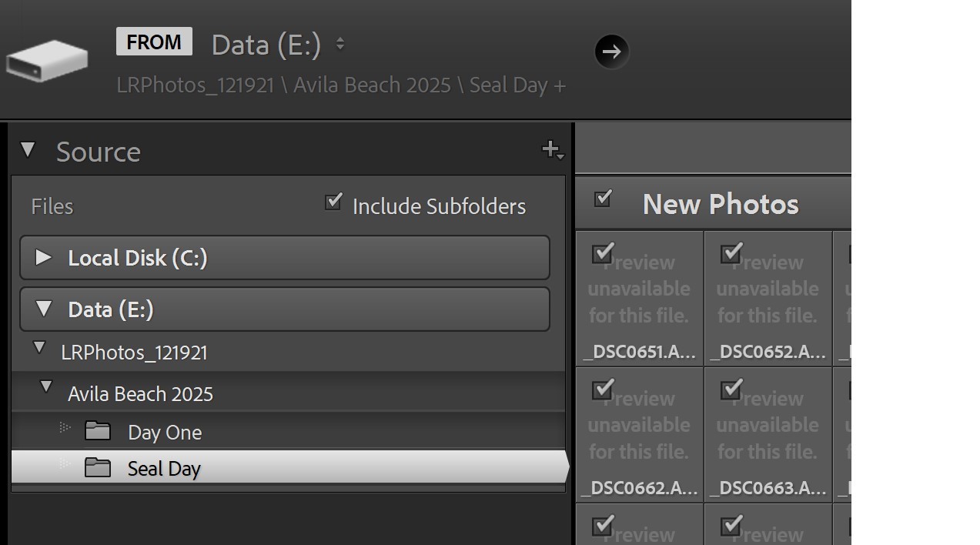Click the FROM badge
Image resolution: width=980 pixels, height=545 pixels.
coord(154,42)
